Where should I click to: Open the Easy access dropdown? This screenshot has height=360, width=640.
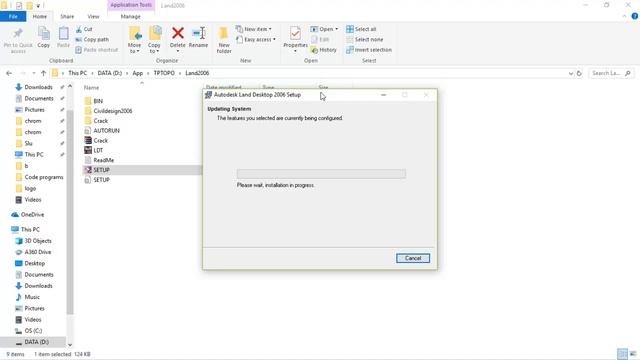[x=256, y=40]
